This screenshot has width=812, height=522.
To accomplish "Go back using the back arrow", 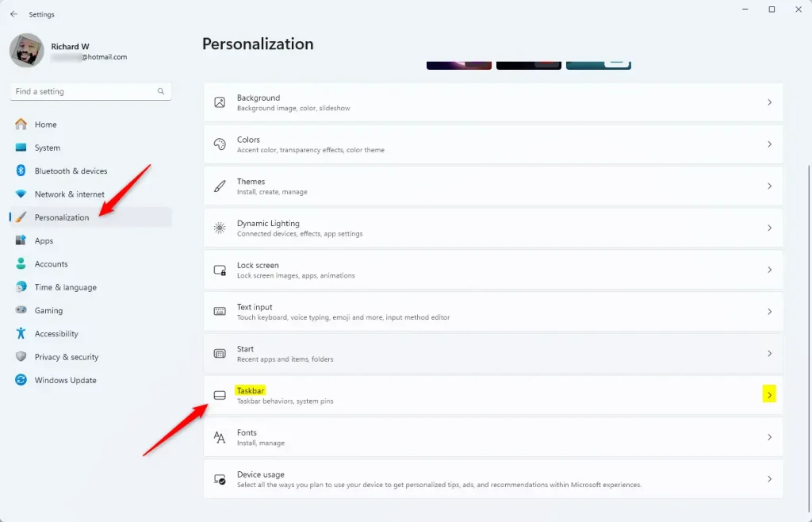I will point(13,14).
